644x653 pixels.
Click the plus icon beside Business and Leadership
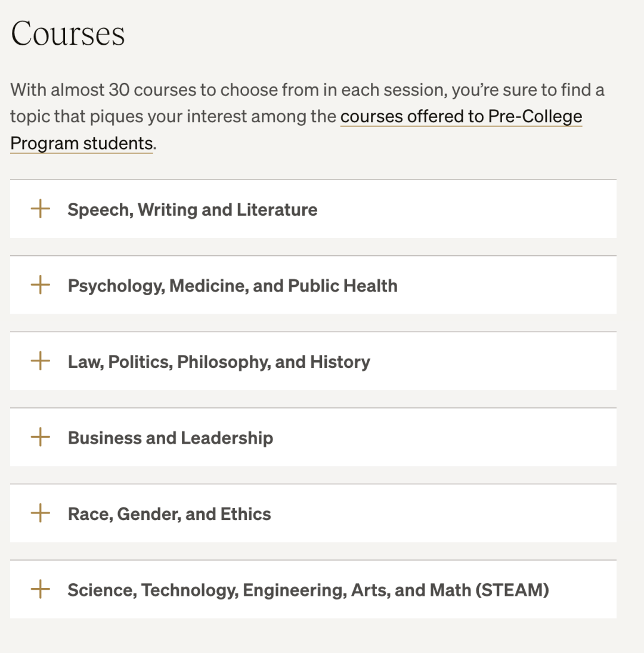point(40,437)
